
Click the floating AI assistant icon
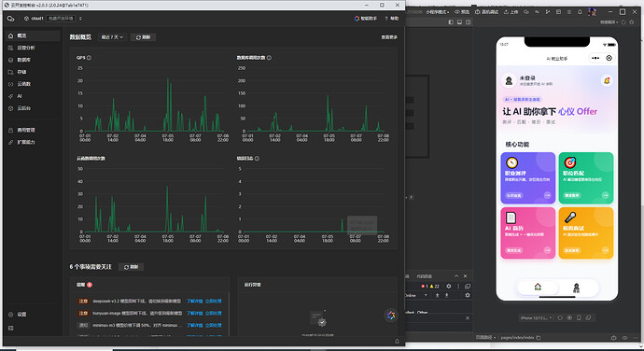(390, 315)
